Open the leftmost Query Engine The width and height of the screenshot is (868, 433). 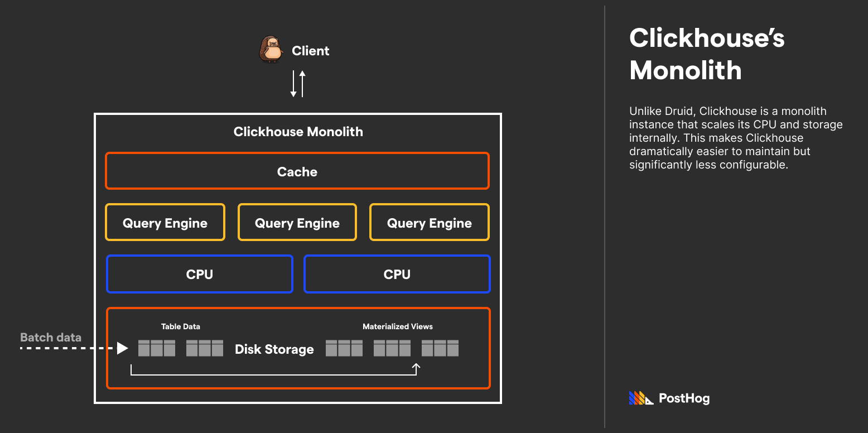click(165, 222)
